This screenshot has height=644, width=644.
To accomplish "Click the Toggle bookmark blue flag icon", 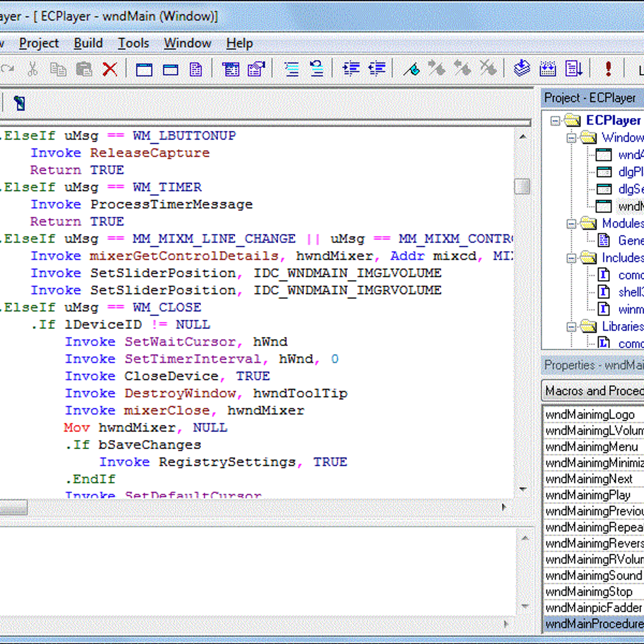I will (412, 69).
